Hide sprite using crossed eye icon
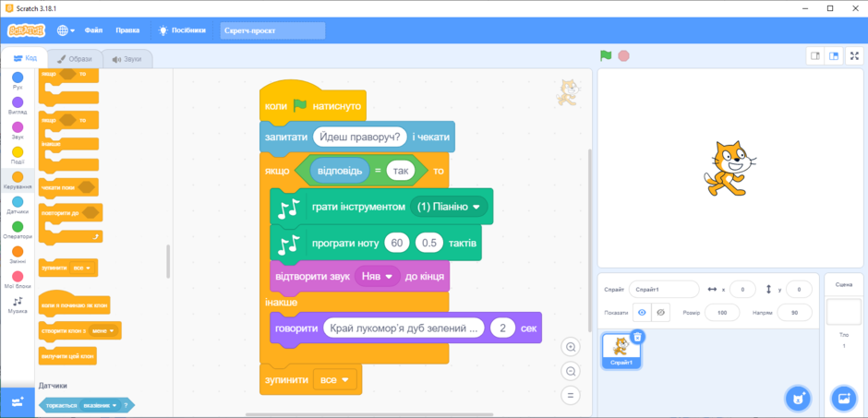This screenshot has width=868, height=418. pos(660,313)
